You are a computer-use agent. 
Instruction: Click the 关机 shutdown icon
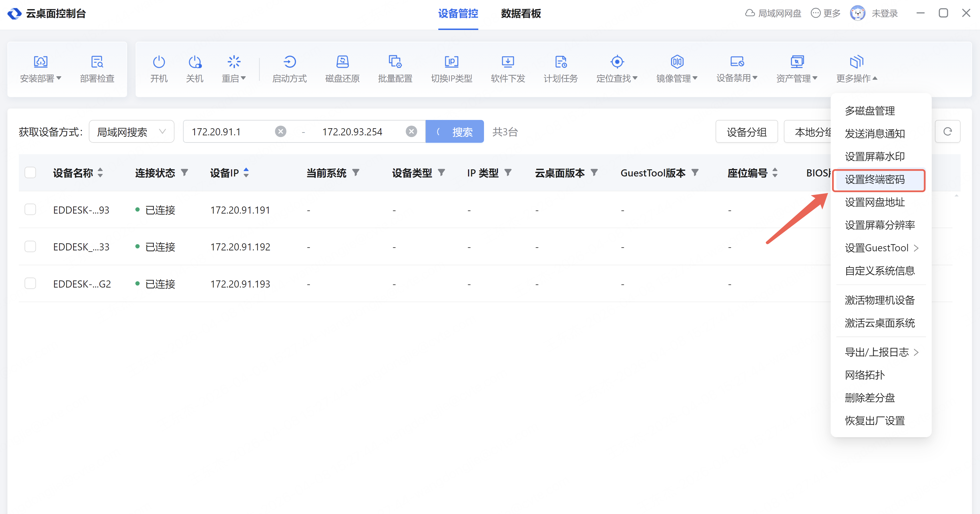[194, 62]
